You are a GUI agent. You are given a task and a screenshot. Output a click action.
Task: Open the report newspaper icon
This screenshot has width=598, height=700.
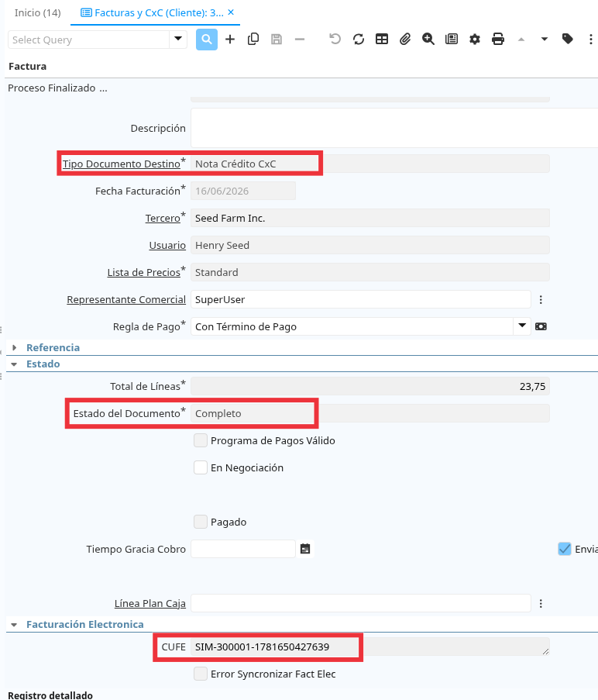(452, 40)
